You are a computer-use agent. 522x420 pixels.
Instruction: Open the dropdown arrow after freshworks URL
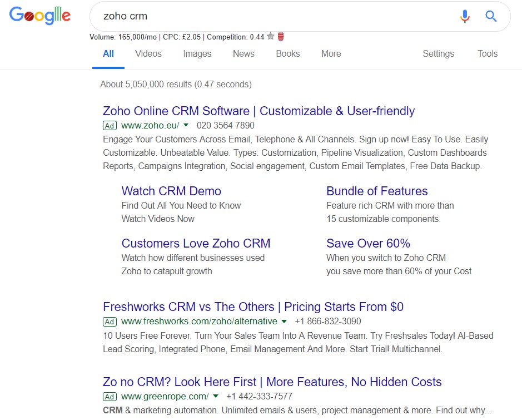coord(284,322)
